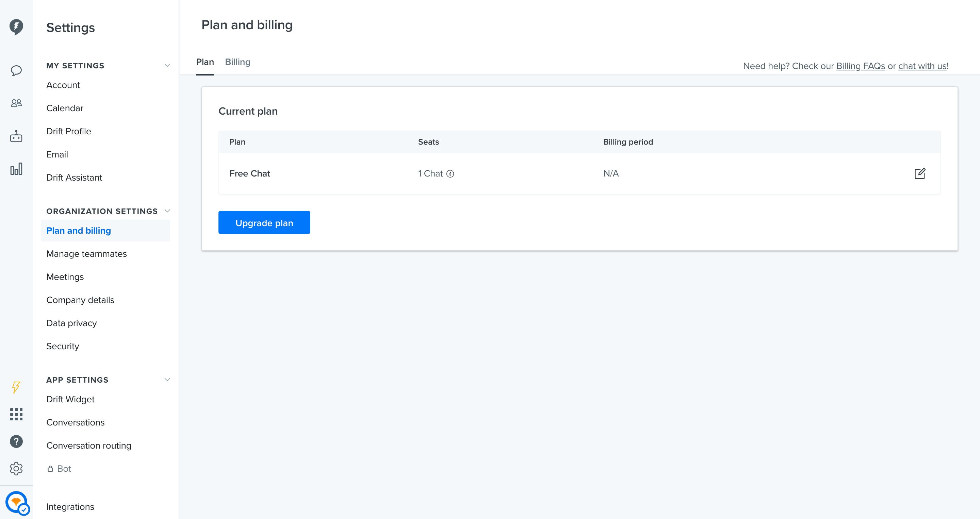The height and width of the screenshot is (519, 980).
Task: Open Drift Widget settings
Action: pyautogui.click(x=70, y=400)
